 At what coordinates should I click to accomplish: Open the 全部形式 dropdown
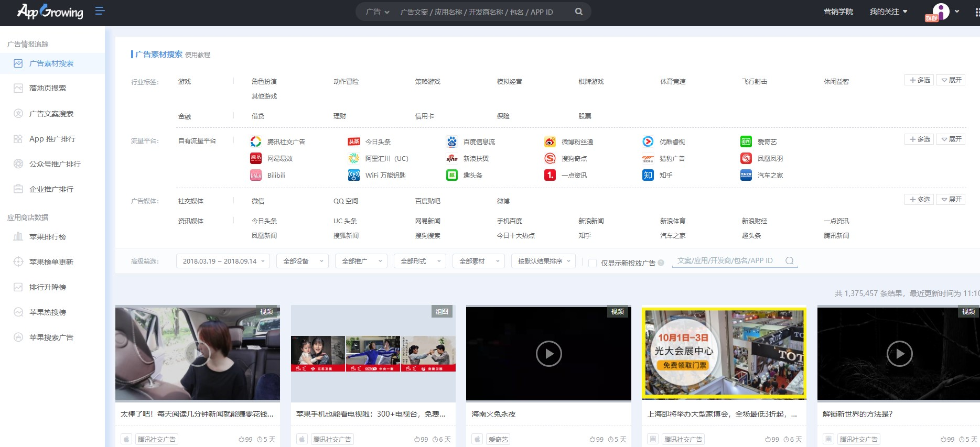pyautogui.click(x=420, y=261)
